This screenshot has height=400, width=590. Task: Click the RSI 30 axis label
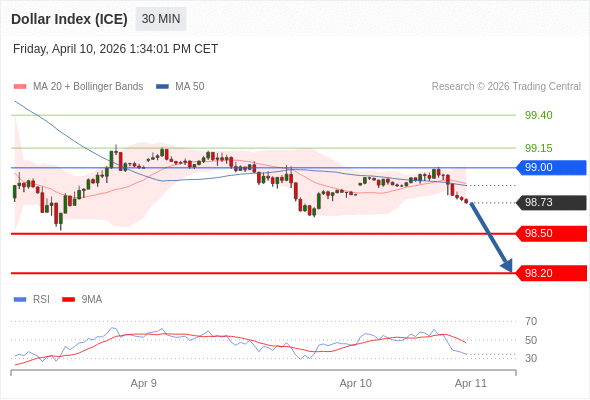[x=531, y=358]
